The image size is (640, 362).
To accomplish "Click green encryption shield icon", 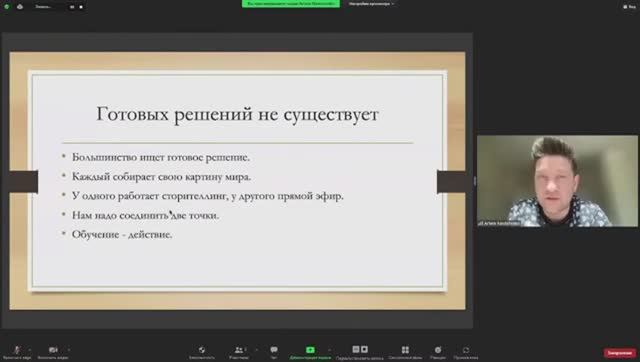I will coord(7,7).
